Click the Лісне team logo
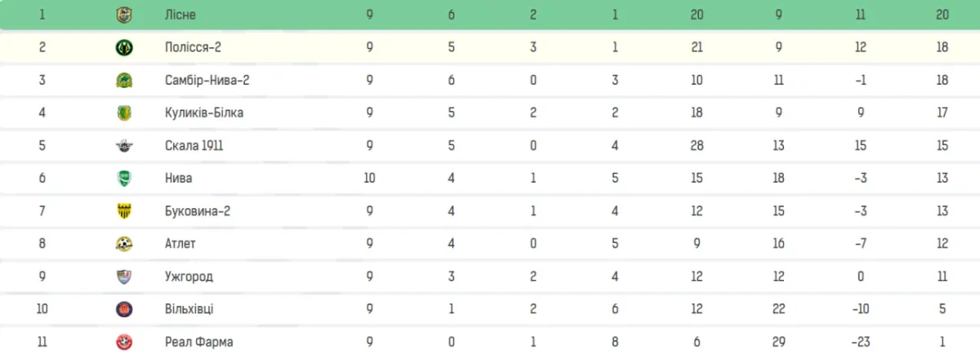Viewport: 980px width, 354px height. [123, 14]
